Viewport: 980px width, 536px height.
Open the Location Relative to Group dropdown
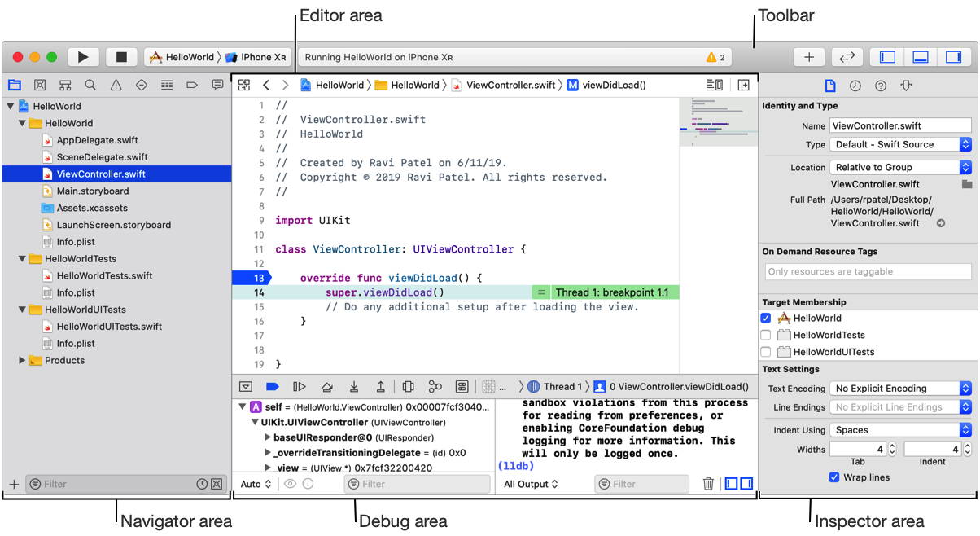[x=900, y=167]
